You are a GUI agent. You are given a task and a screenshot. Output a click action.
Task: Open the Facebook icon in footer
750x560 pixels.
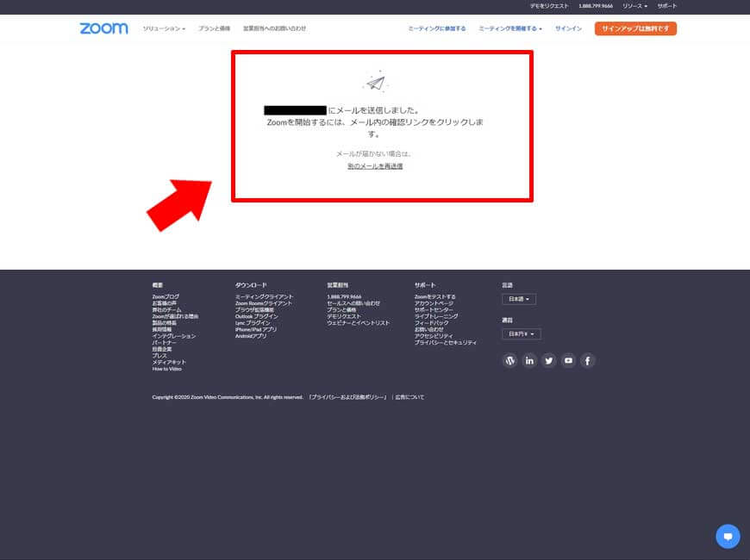tap(588, 361)
